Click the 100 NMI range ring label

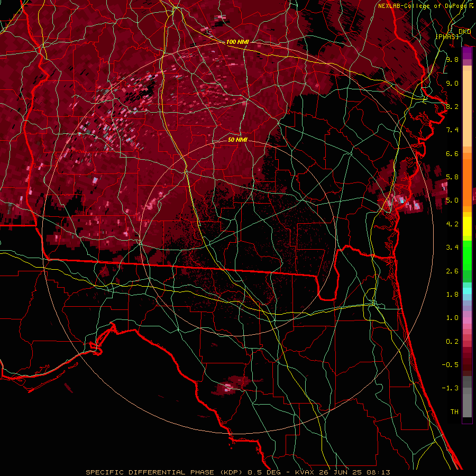coord(237,42)
